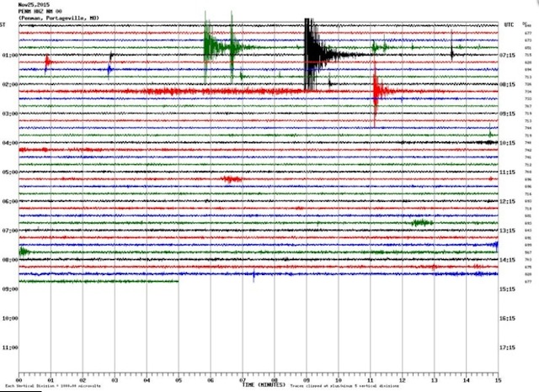This screenshot has height=392, width=539.
Task: Select the 07:00 local time label
Action: (x=10, y=230)
